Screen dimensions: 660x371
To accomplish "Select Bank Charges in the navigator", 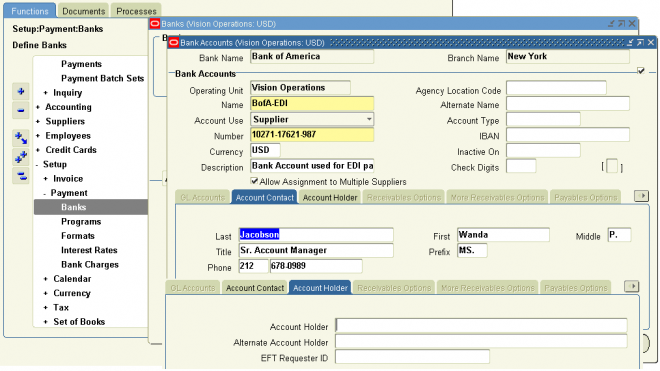I will point(90,264).
